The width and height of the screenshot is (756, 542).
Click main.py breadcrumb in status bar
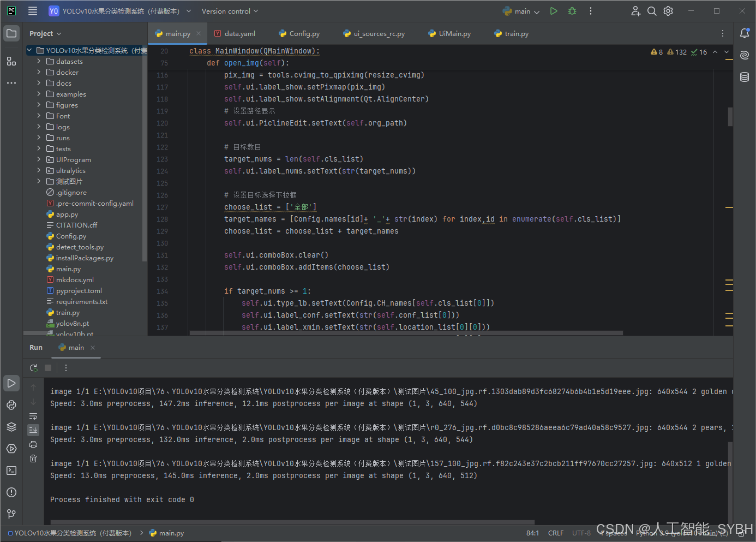tap(166, 533)
